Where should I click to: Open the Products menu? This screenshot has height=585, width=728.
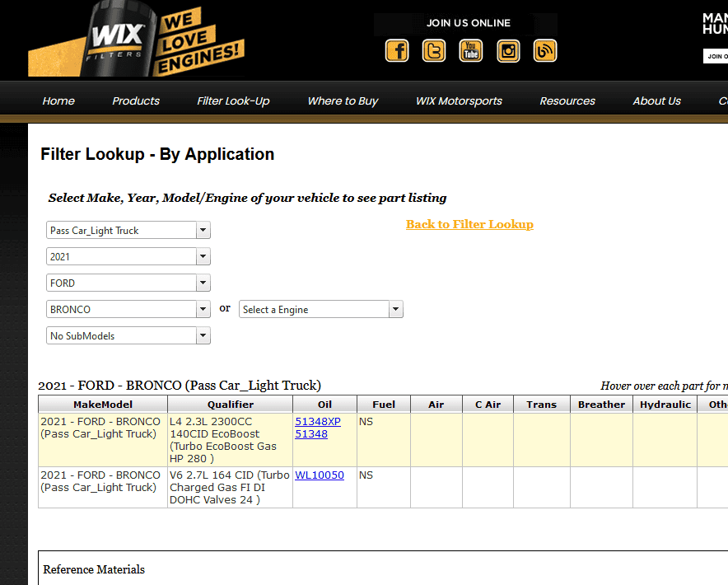click(x=136, y=101)
